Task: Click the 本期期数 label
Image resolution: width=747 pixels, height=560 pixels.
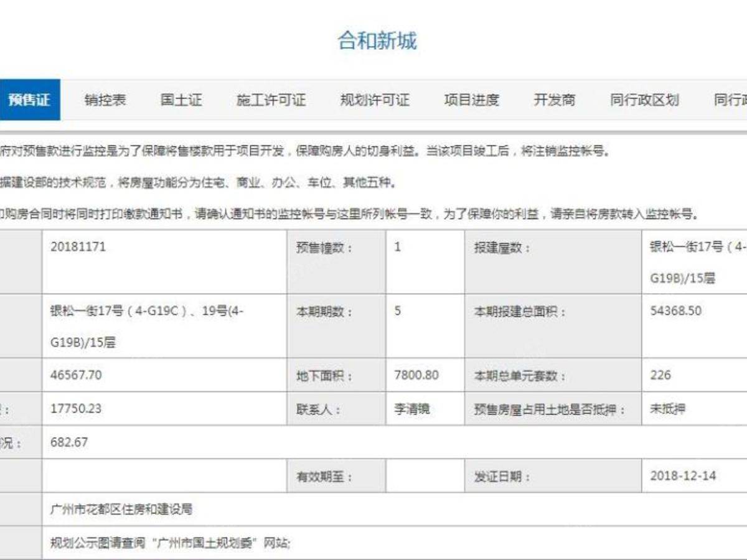Action: coord(324,312)
